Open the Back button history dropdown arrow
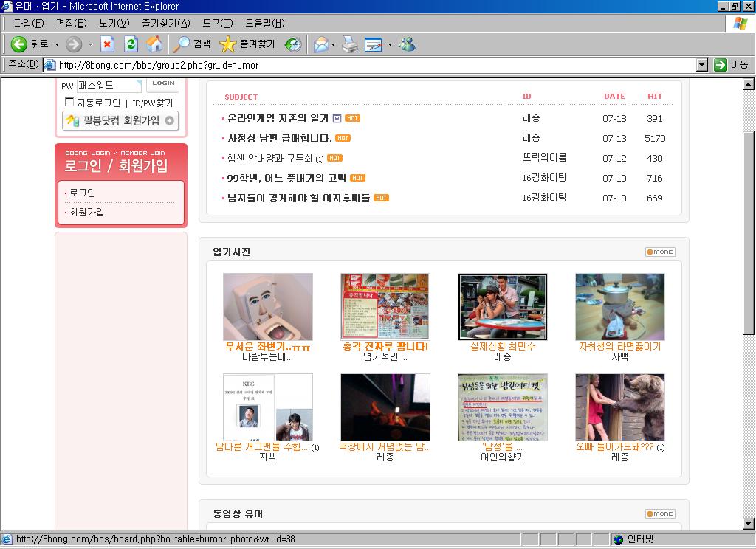Image resolution: width=756 pixels, height=549 pixels. tap(57, 44)
